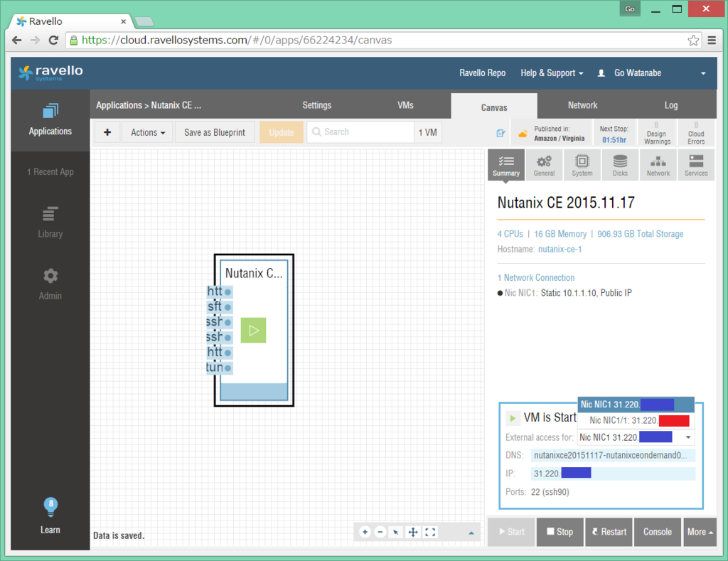The width and height of the screenshot is (728, 561).
Task: Select the System panel icon
Action: [582, 164]
